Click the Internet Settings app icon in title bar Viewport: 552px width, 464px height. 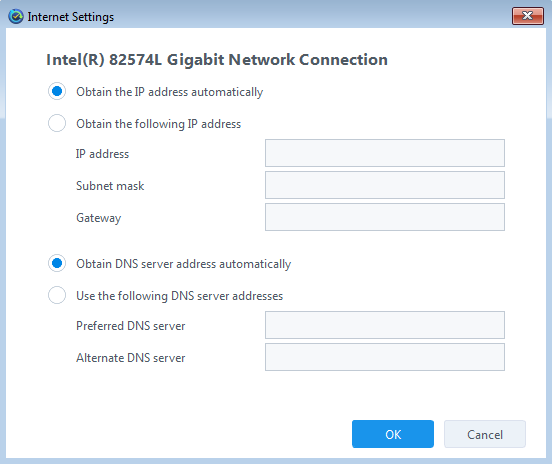(x=16, y=17)
